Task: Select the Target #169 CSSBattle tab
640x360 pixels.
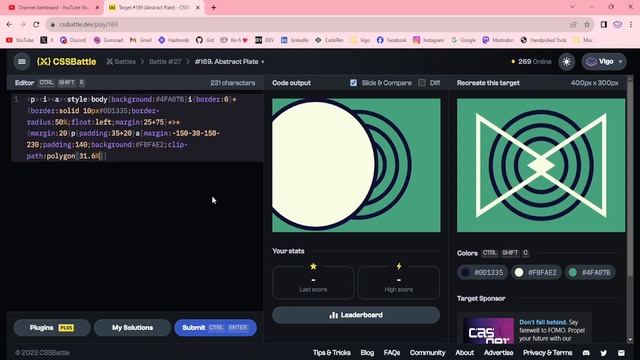Action: [154, 7]
